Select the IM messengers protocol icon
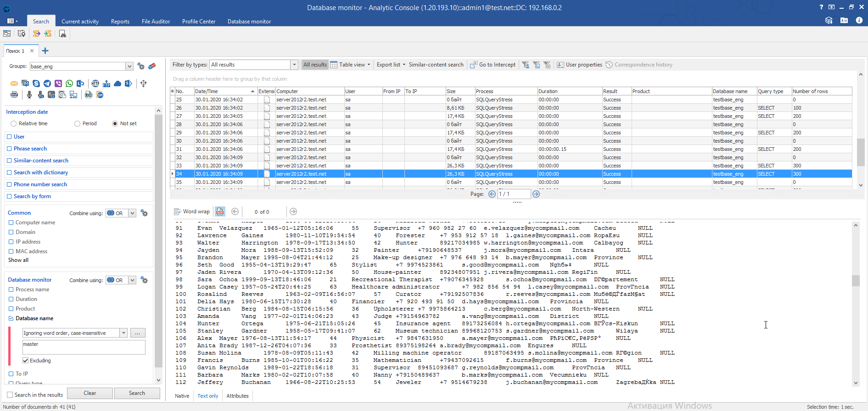868x411 pixels. click(x=25, y=83)
